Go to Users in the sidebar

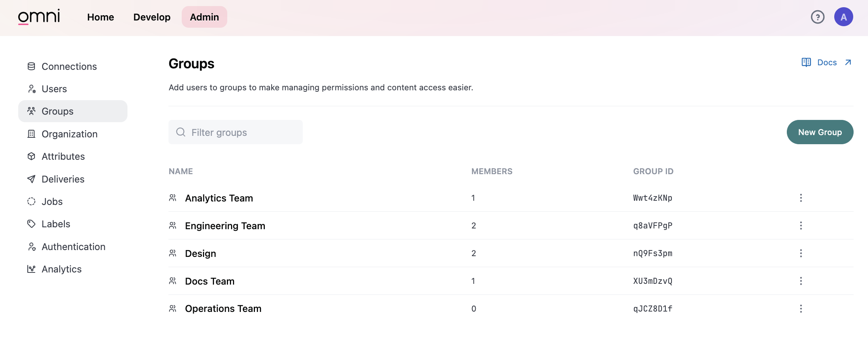(54, 89)
